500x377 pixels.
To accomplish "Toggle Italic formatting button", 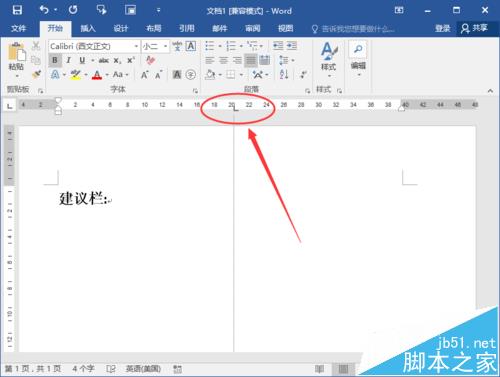I will click(x=68, y=60).
